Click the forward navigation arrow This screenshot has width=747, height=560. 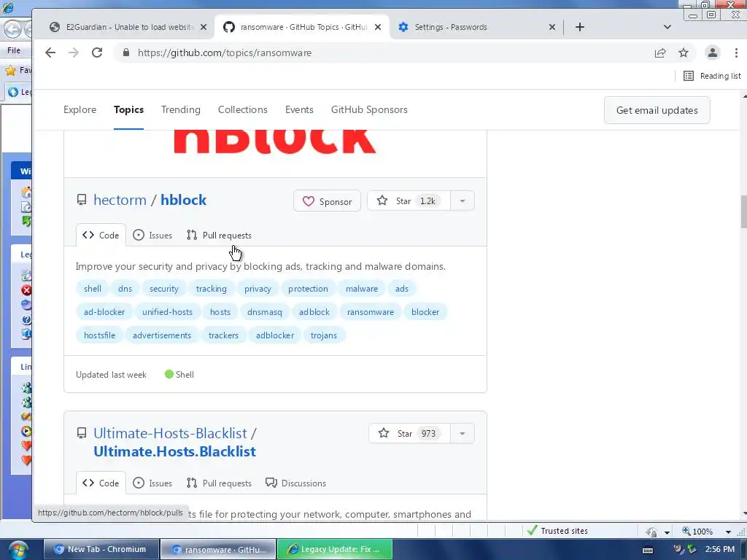click(74, 52)
